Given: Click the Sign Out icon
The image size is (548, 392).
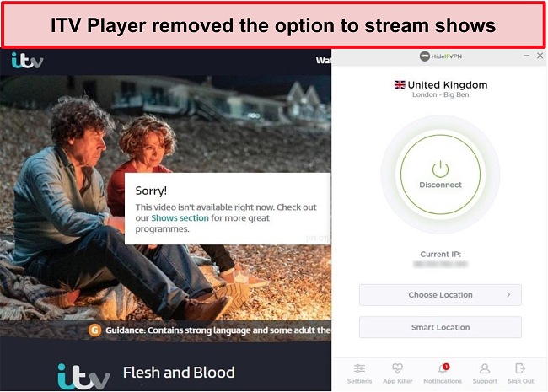Looking at the screenshot, I should pyautogui.click(x=520, y=368).
